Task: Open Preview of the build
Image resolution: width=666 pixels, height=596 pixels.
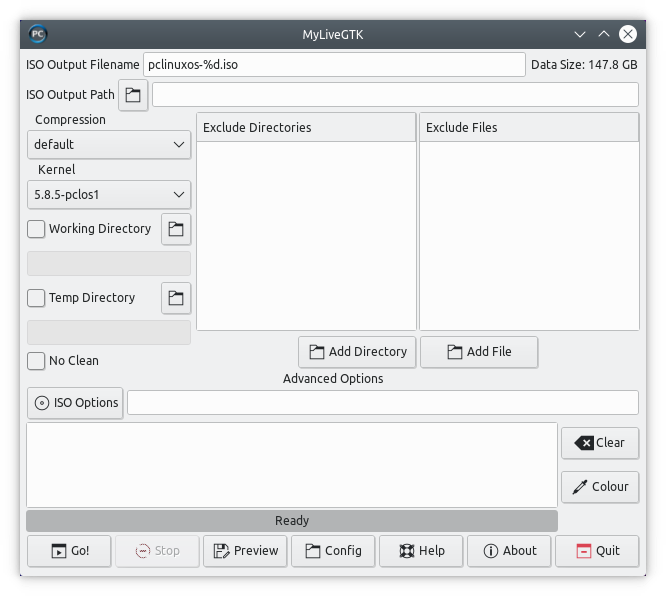Action: coord(245,551)
